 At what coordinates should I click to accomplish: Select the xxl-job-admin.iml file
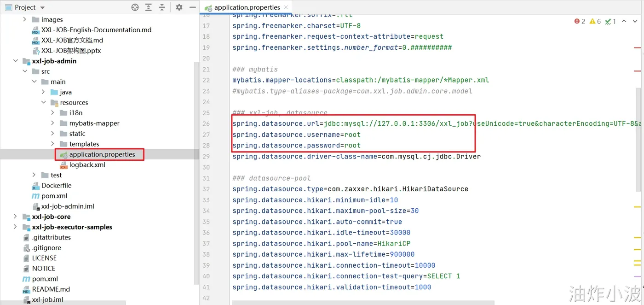[68, 206]
